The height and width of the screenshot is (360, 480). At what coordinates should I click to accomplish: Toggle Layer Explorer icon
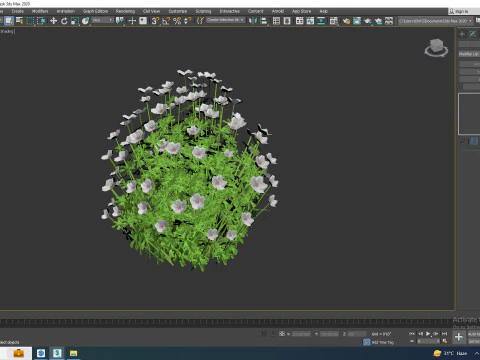point(287,21)
